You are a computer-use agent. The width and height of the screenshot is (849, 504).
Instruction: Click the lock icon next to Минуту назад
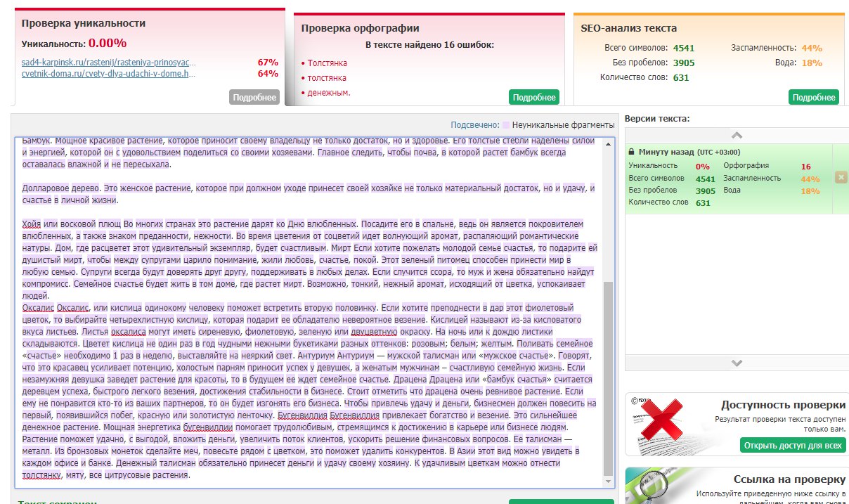click(632, 152)
